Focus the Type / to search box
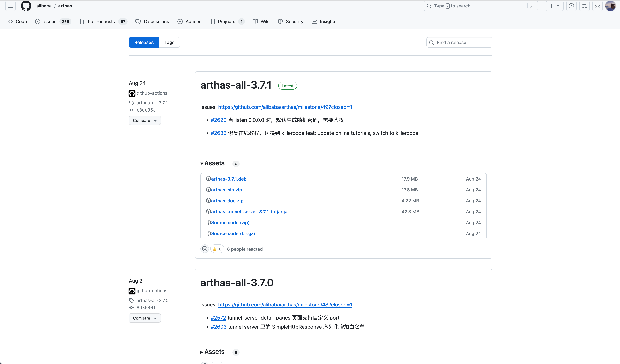 480,6
